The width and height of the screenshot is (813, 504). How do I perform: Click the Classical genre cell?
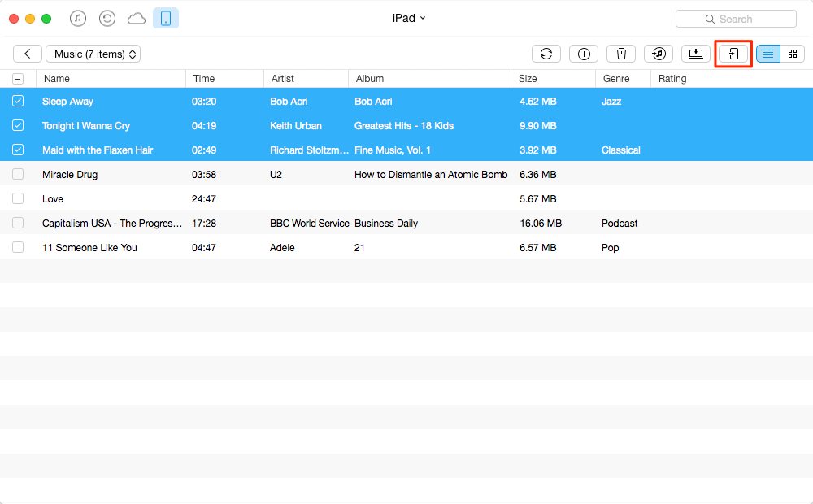coord(620,150)
